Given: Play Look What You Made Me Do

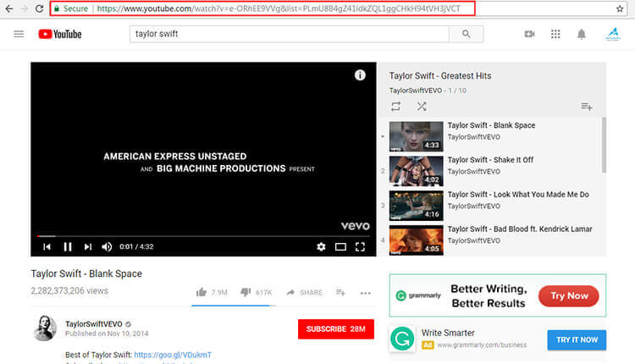Looking at the screenshot, I should pos(491,206).
